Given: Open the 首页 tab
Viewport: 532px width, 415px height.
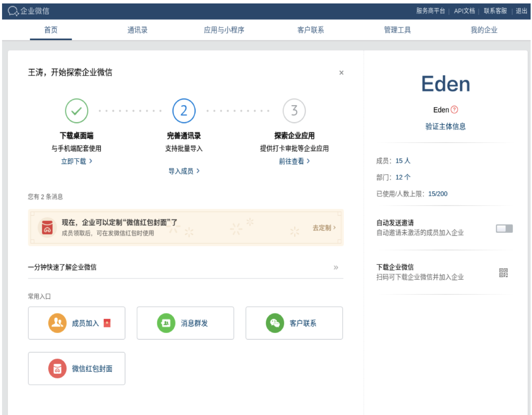Looking at the screenshot, I should tap(51, 30).
